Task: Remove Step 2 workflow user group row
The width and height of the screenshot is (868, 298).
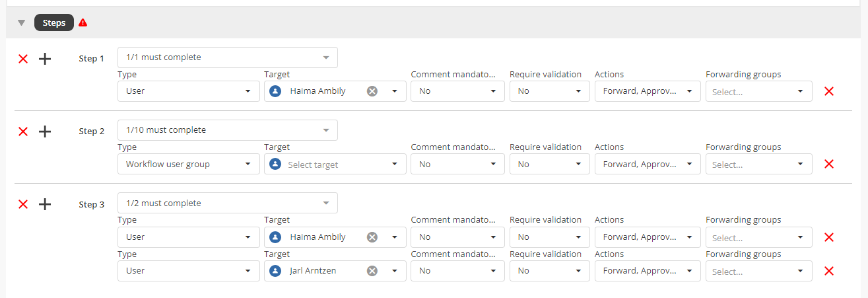Action: [829, 164]
